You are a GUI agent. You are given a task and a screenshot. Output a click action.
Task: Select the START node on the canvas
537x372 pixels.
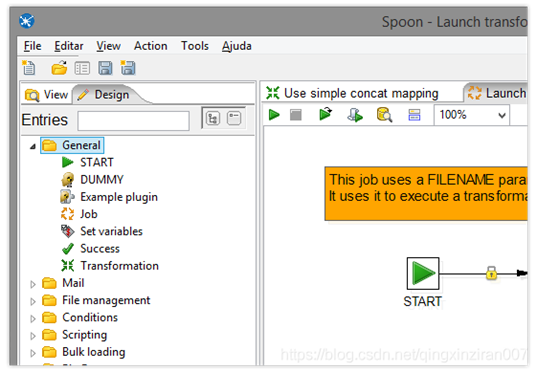[423, 273]
